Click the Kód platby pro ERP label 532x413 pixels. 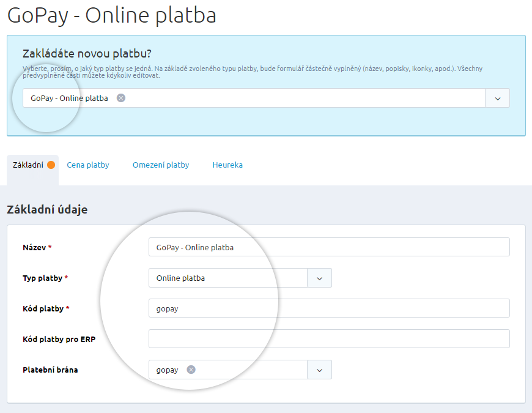coord(59,340)
